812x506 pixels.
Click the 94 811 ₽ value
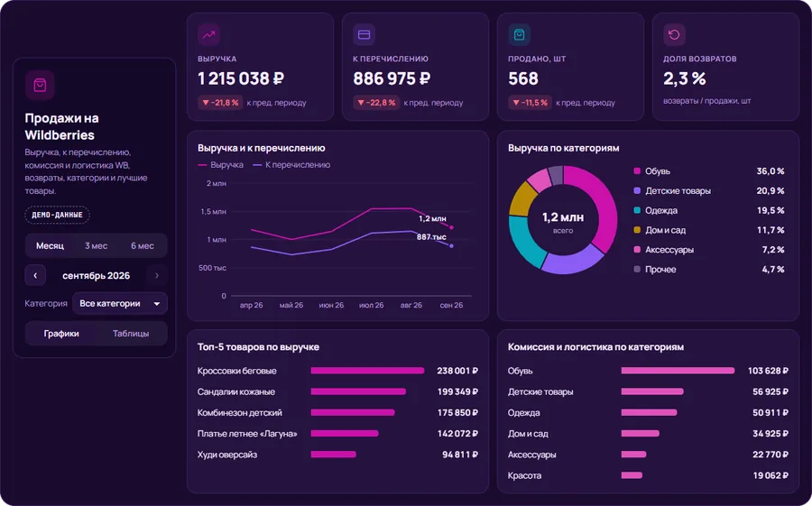click(x=460, y=455)
